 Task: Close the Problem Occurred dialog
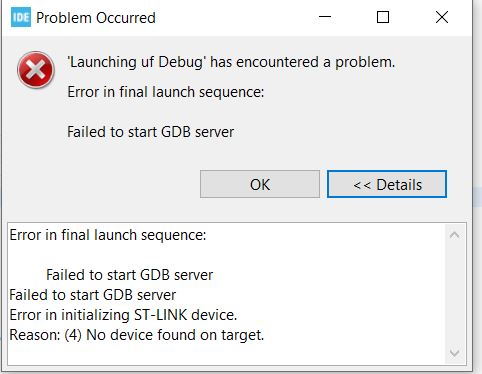click(442, 17)
